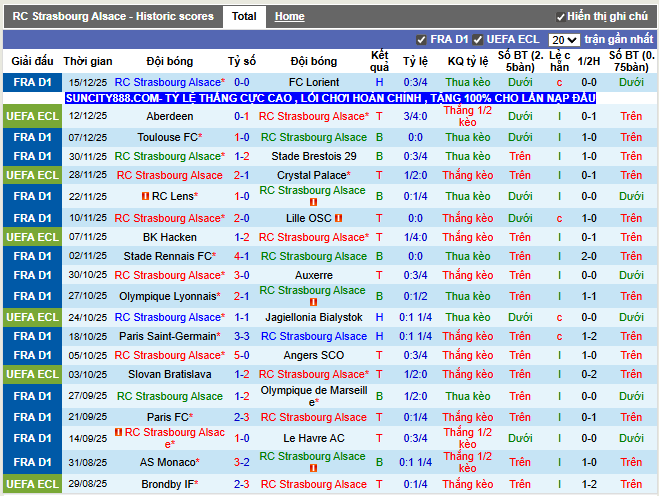Open RC Strasbourg Alsace in 15/12/25 row
This screenshot has height=496, width=659.
pos(169,82)
